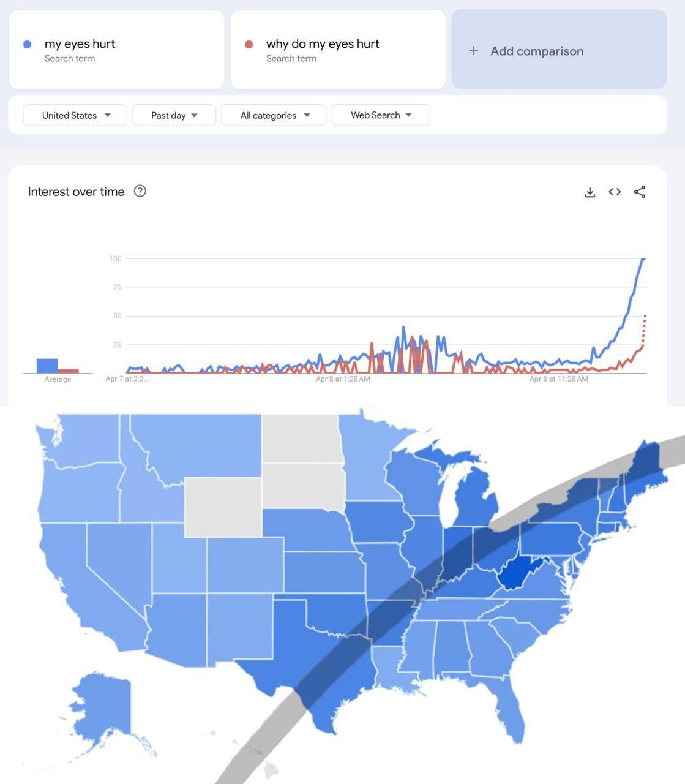Click the peak of the blue line at 100
The image size is (685, 784).
(x=643, y=259)
